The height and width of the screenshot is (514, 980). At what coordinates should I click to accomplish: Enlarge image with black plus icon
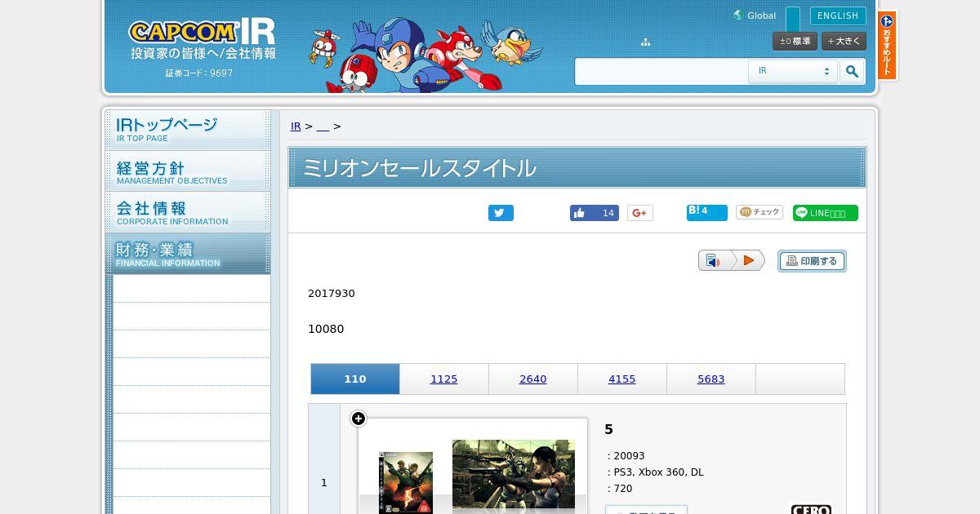pos(359,419)
